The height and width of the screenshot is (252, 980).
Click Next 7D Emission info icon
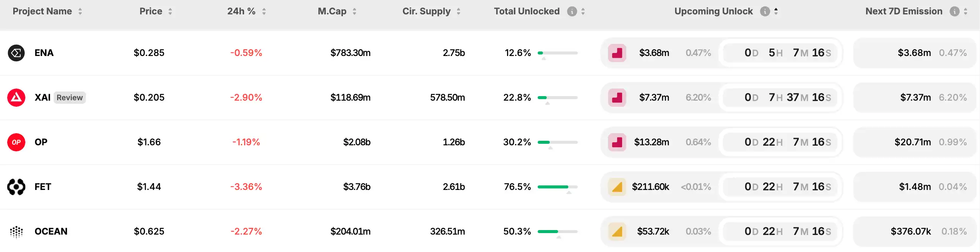954,11
